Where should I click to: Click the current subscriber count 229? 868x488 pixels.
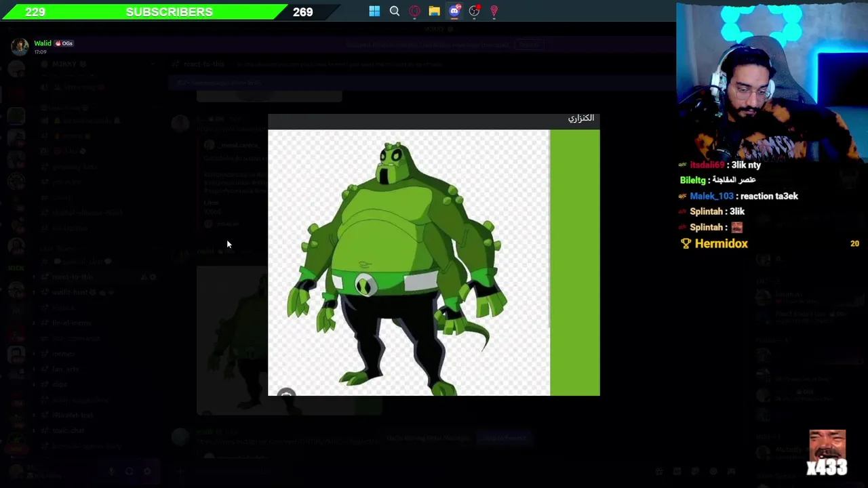(35, 12)
